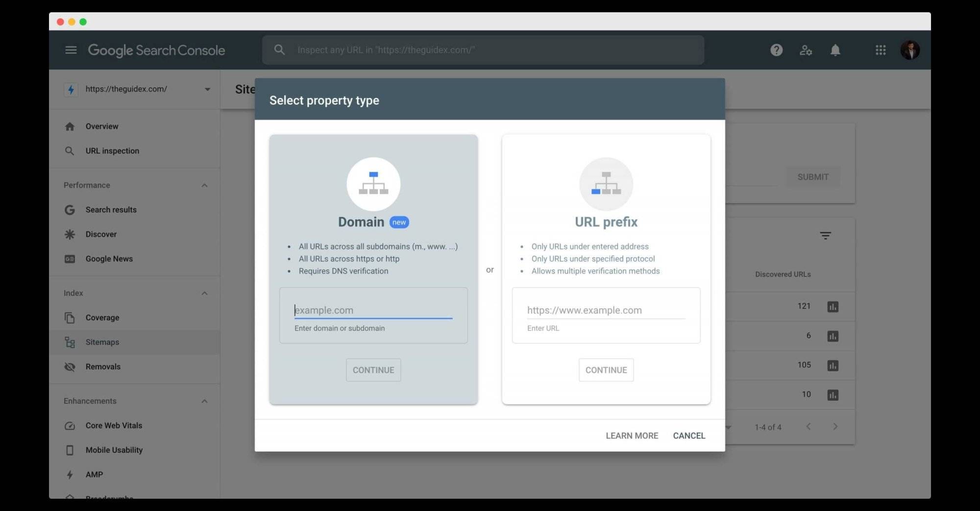Focus the https://www.example.com URL field
980x511 pixels.
[606, 310]
